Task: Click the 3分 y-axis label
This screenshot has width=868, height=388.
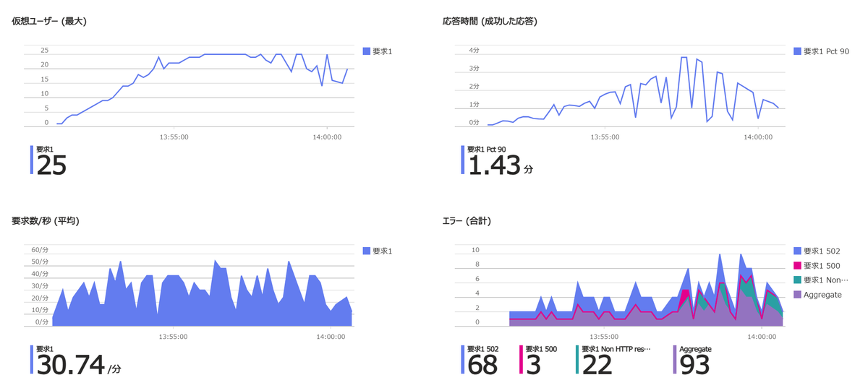Action: 475,68
